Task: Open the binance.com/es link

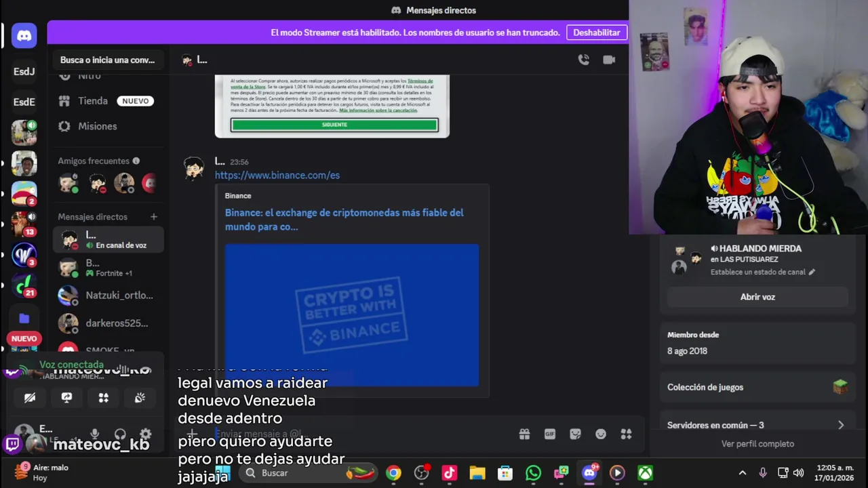Action: 277,175
